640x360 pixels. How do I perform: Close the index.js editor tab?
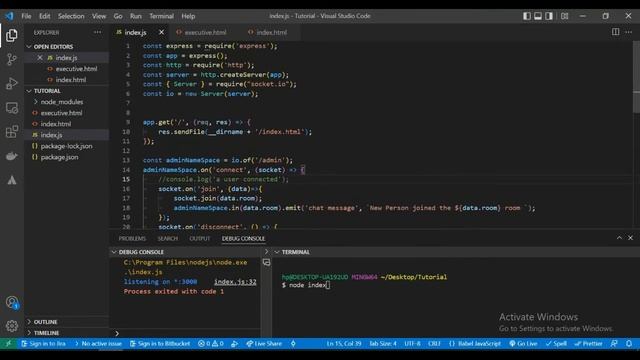(x=161, y=32)
